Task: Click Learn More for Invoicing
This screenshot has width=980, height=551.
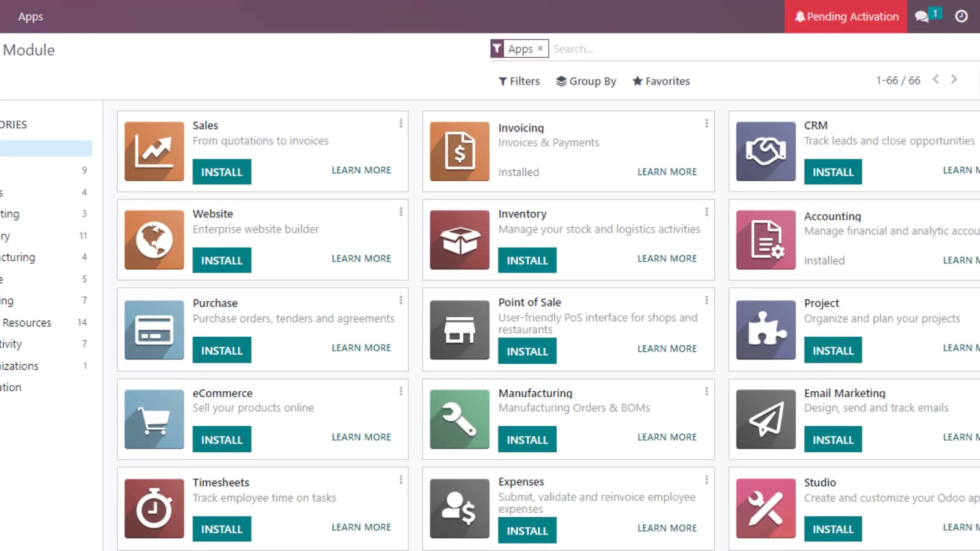Action: [667, 172]
